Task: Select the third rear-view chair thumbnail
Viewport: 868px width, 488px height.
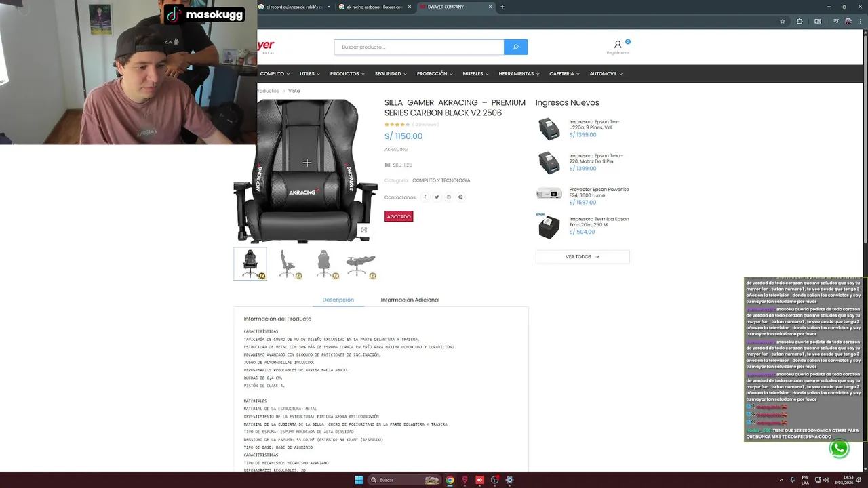Action: tap(324, 264)
